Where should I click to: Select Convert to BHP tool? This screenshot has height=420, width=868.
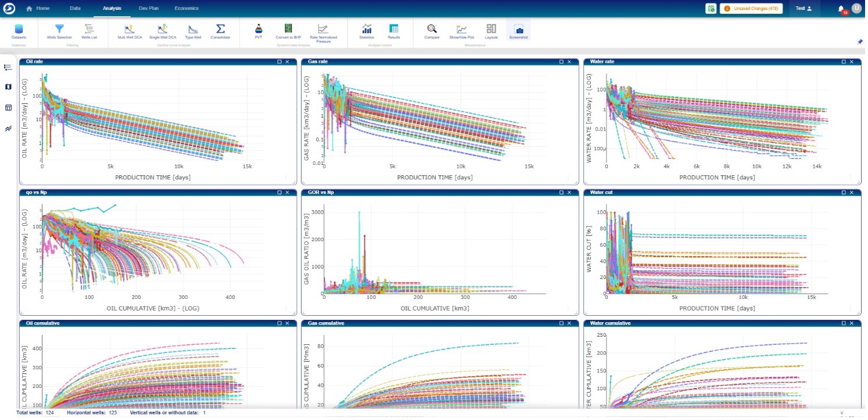click(288, 30)
